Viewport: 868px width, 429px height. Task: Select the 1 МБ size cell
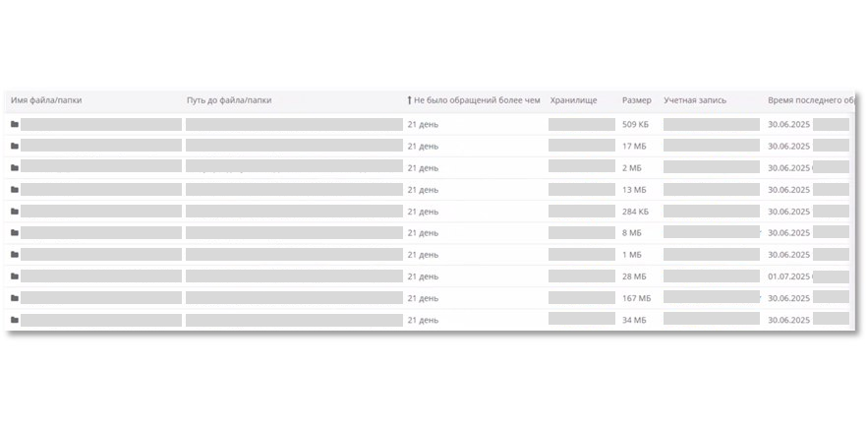click(634, 255)
